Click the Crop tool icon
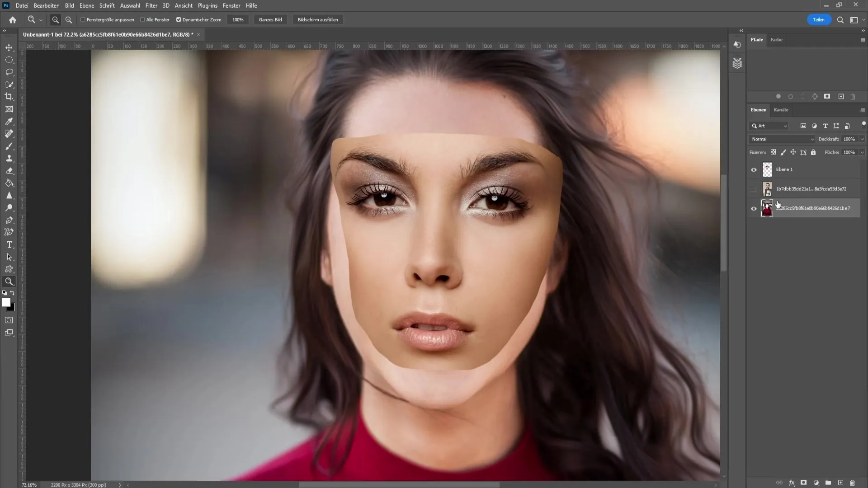The width and height of the screenshot is (868, 488). point(9,97)
